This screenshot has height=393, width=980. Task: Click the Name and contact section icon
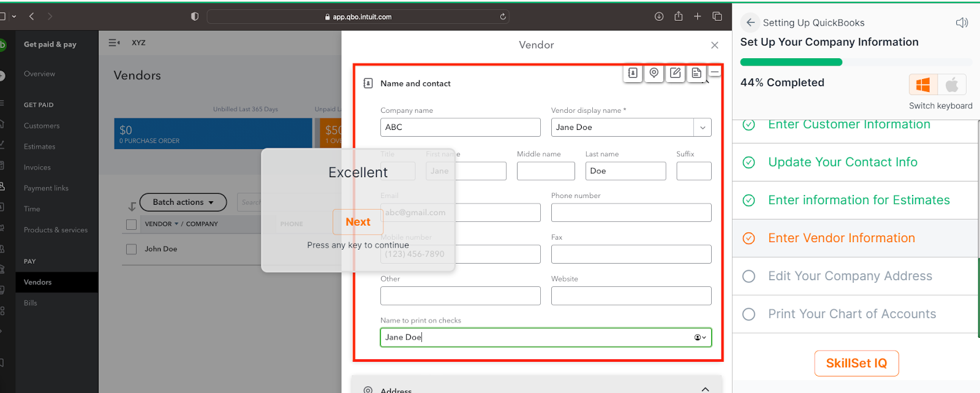coord(368,83)
